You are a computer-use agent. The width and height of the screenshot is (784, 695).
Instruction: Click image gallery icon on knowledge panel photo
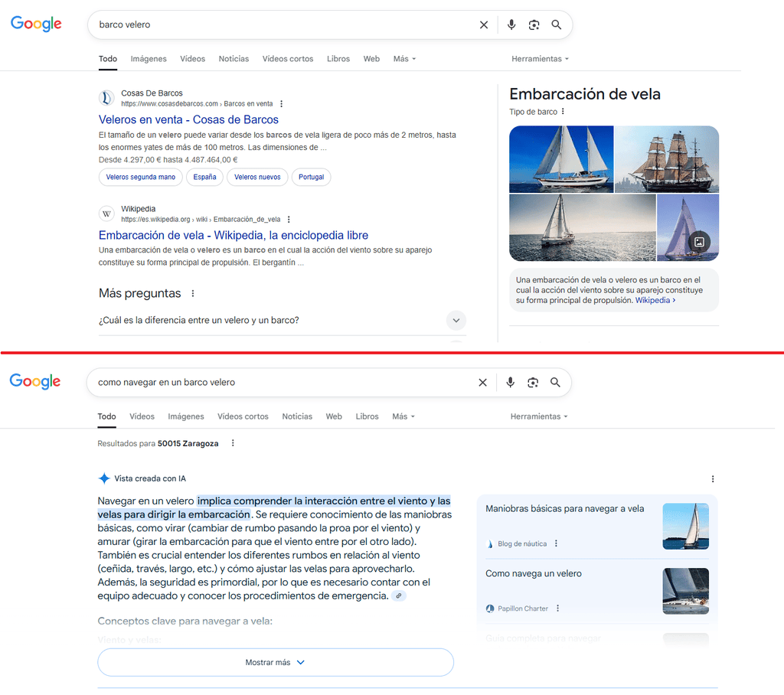[x=699, y=242]
